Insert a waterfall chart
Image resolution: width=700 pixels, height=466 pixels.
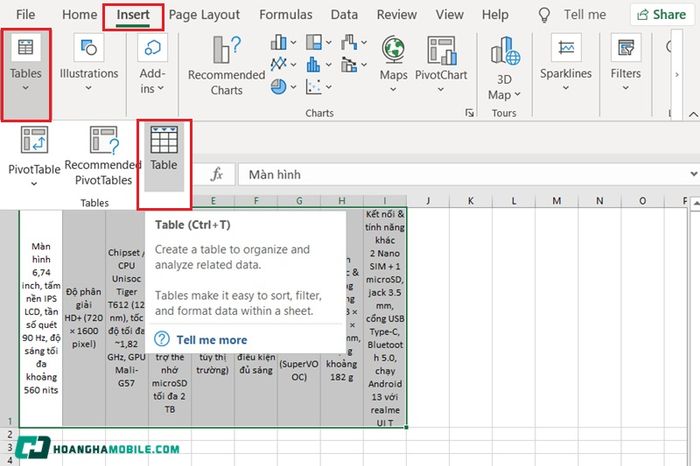click(349, 43)
